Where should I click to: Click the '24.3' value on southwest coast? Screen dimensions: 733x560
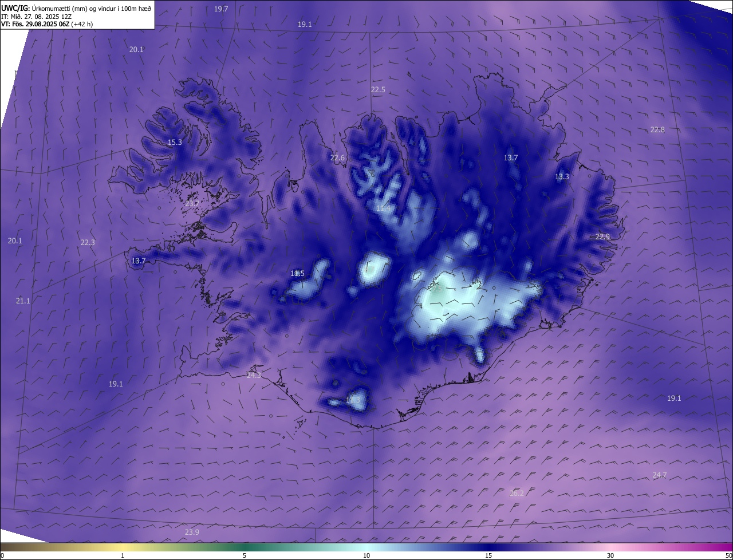(x=254, y=376)
